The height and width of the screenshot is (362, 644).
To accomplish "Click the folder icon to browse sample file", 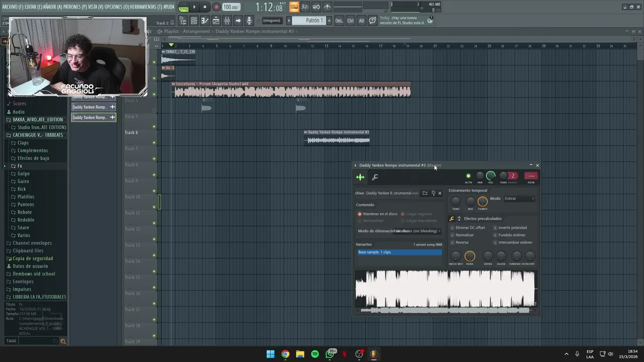I will tap(425, 193).
